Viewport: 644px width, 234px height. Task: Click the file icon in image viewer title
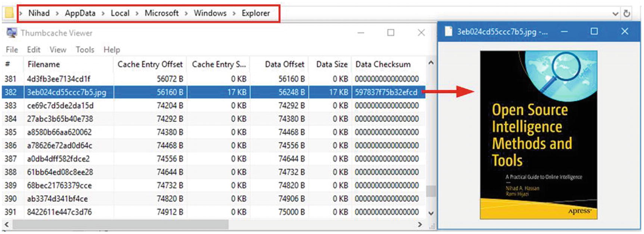(x=448, y=32)
